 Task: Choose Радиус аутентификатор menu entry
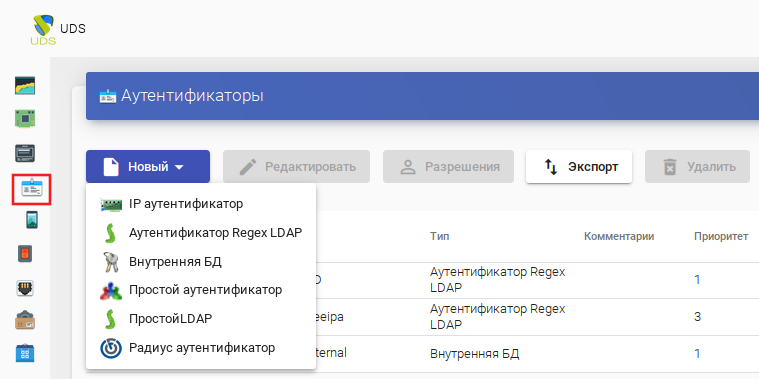201,348
